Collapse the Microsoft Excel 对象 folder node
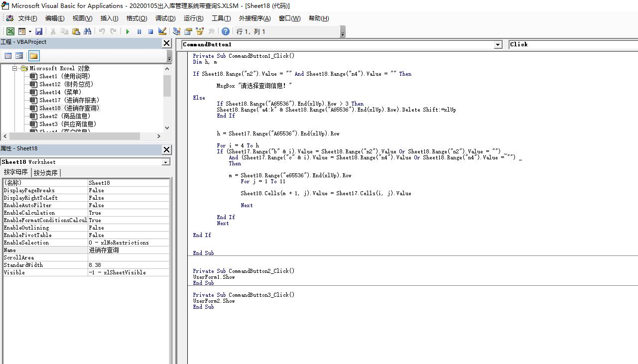 tap(15, 68)
